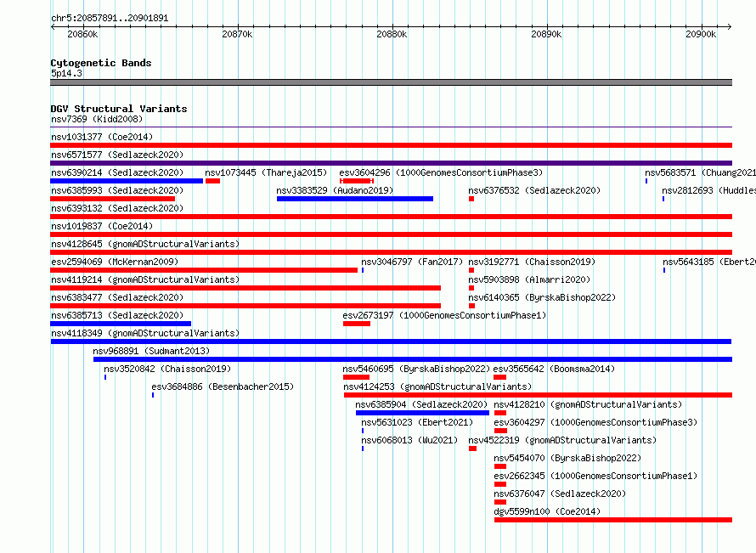Click nsv5454070 (ByrskaBishop2022) variant label
This screenshot has height=553, width=756.
pos(567,458)
